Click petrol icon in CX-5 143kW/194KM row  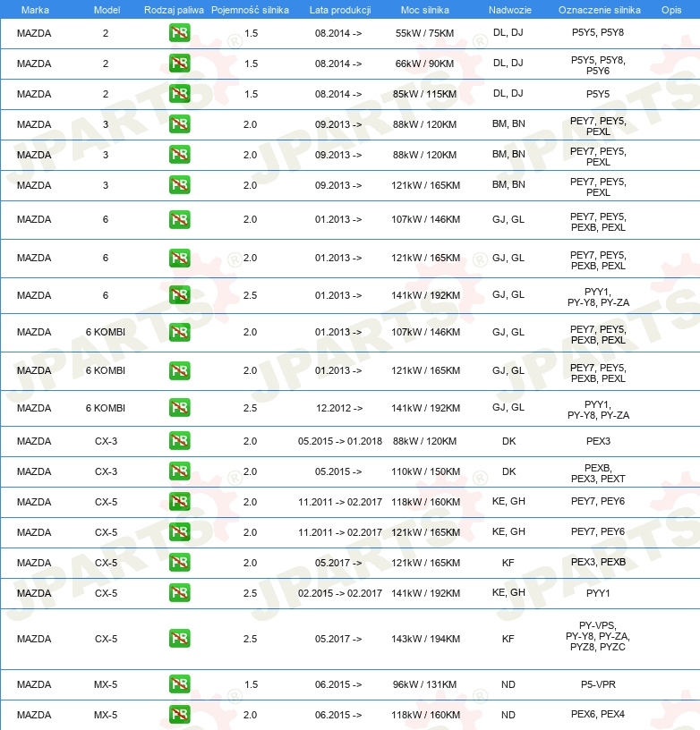coord(179,638)
